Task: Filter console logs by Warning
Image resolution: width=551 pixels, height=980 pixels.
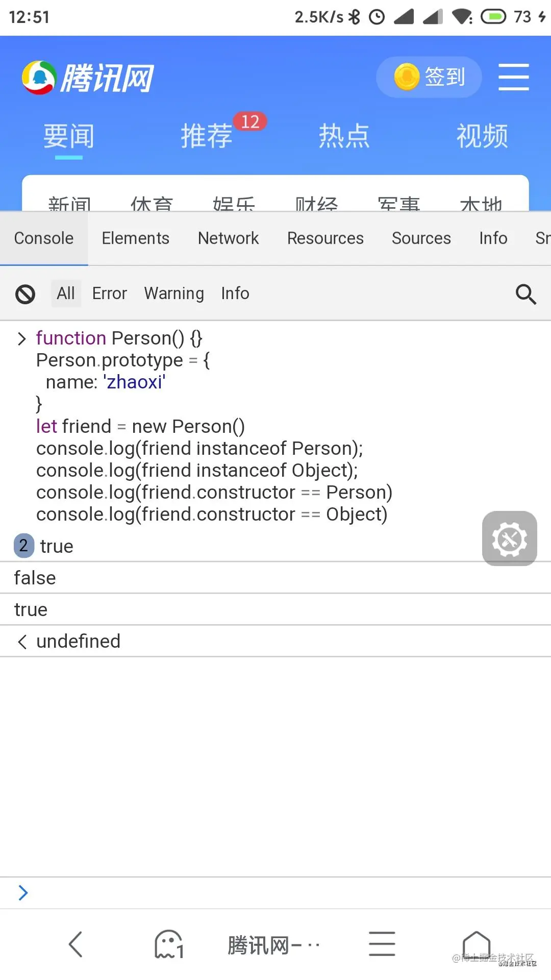Action: tap(174, 293)
